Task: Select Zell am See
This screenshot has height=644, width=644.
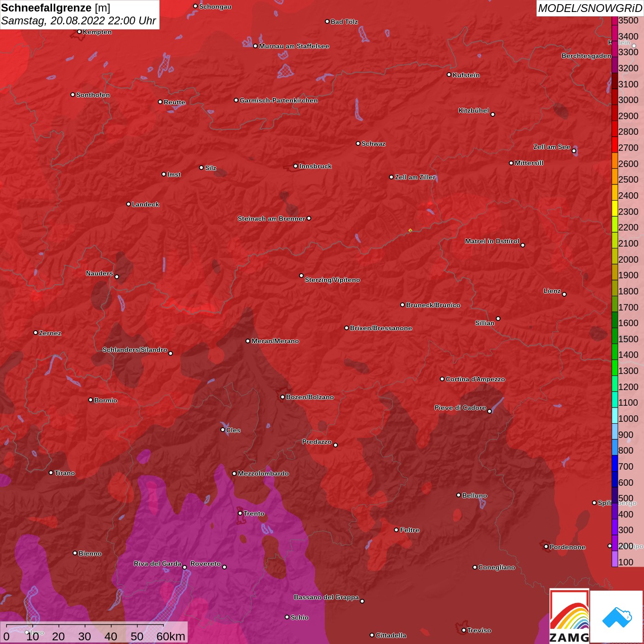Action: click(552, 147)
